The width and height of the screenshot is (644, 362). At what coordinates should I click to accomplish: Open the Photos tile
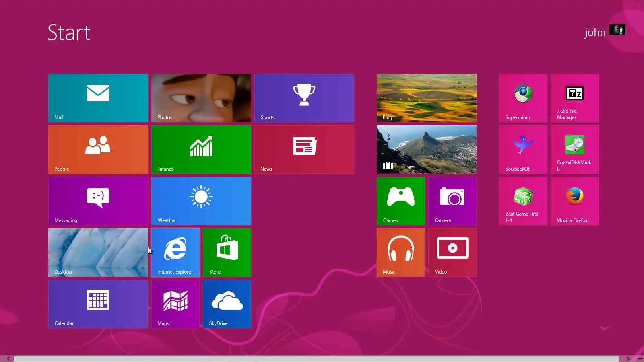[201, 98]
